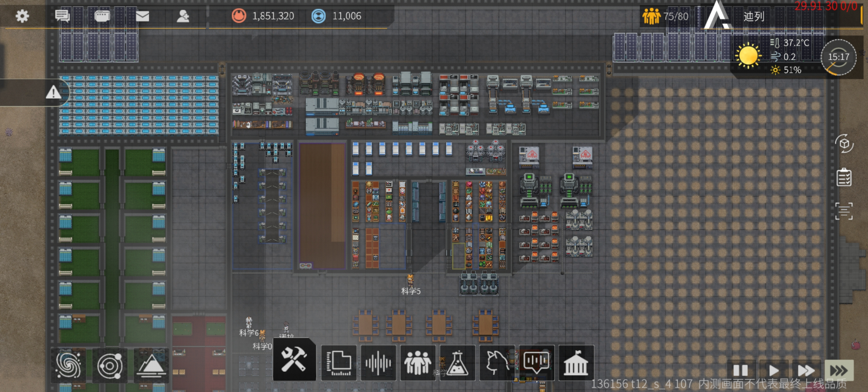
Task: Open the chat messages icon
Action: point(62,16)
